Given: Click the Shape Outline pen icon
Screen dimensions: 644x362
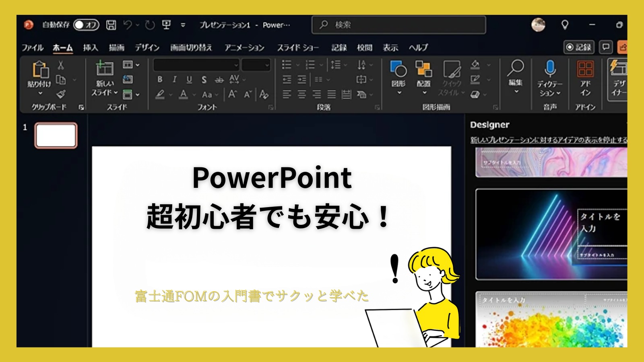Looking at the screenshot, I should 475,80.
